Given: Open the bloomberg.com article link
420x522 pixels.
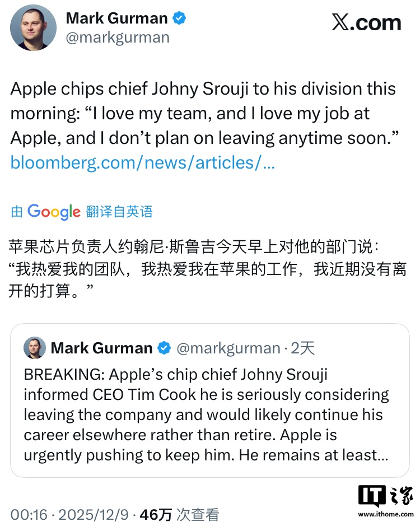Looking at the screenshot, I should (x=142, y=162).
